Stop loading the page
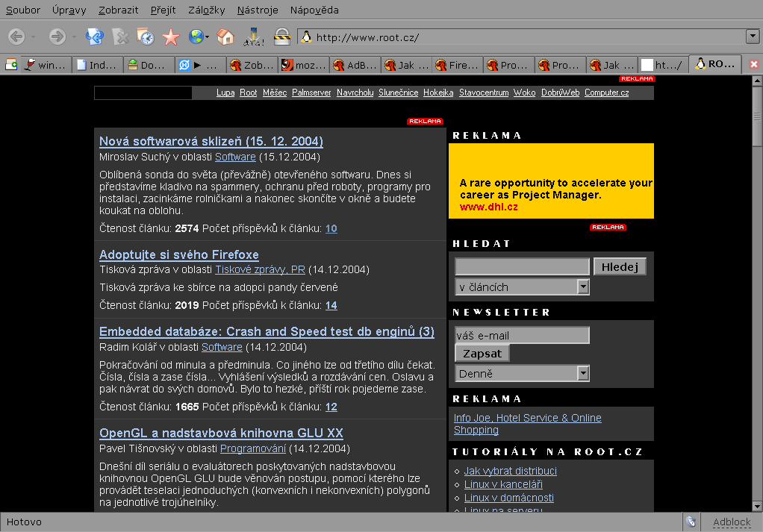The image size is (763, 532). coord(119,37)
